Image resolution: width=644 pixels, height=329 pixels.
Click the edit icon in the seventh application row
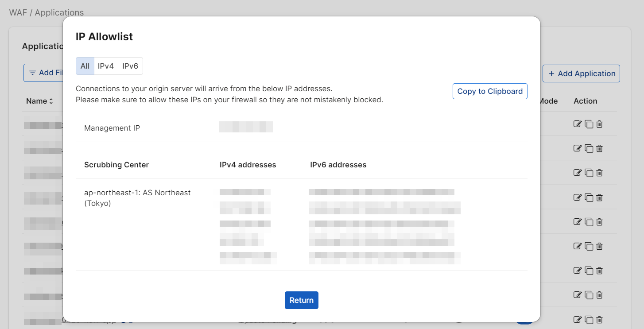coord(577,270)
